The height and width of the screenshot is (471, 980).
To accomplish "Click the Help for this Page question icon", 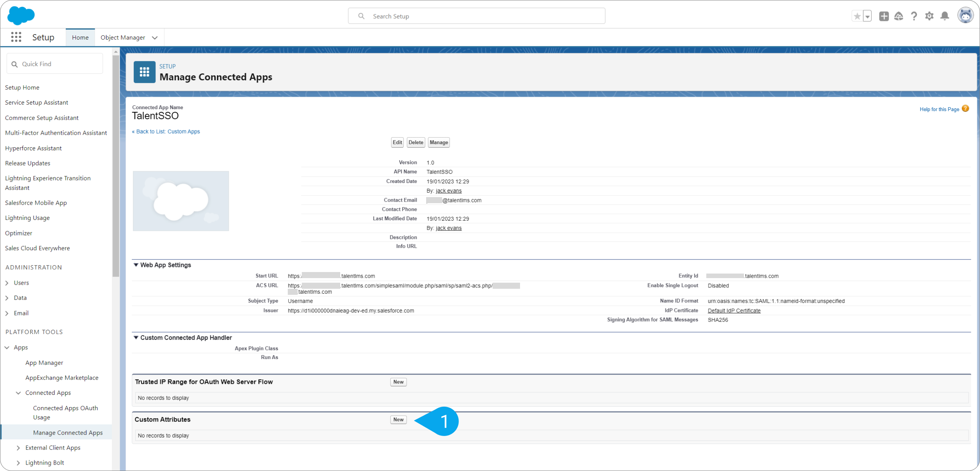I will (x=966, y=108).
